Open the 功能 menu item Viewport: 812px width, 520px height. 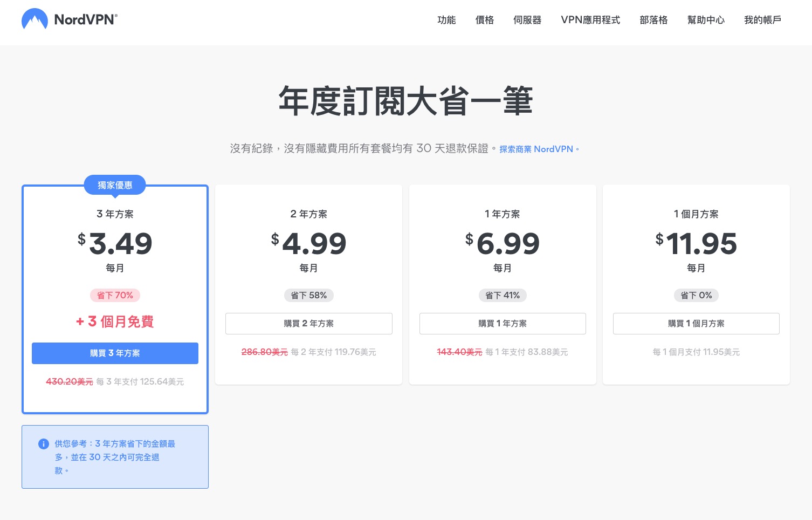click(446, 20)
